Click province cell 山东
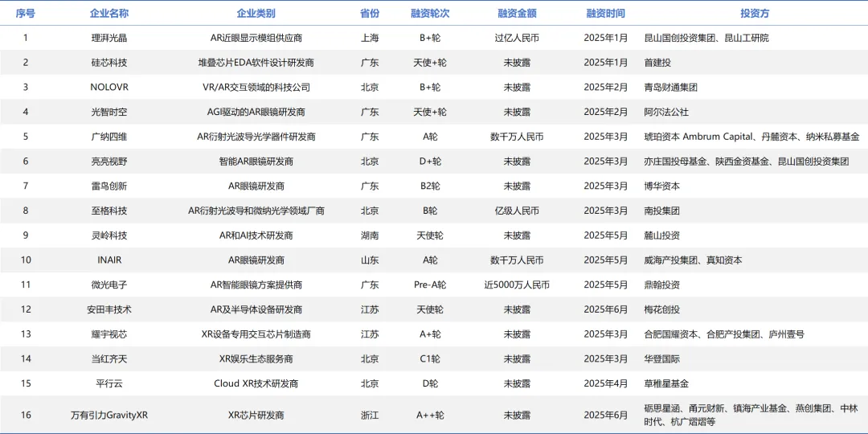Viewport: 868px width, 434px height. coord(370,260)
